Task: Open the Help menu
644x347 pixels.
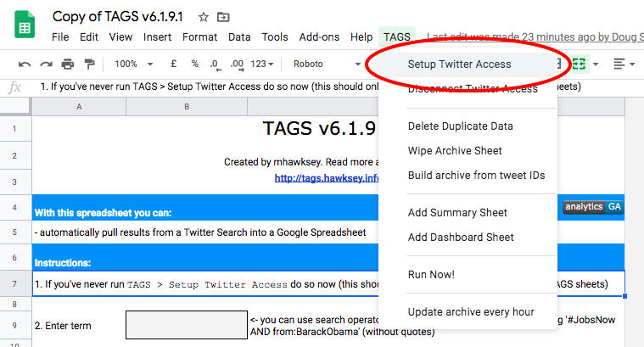Action: tap(361, 37)
